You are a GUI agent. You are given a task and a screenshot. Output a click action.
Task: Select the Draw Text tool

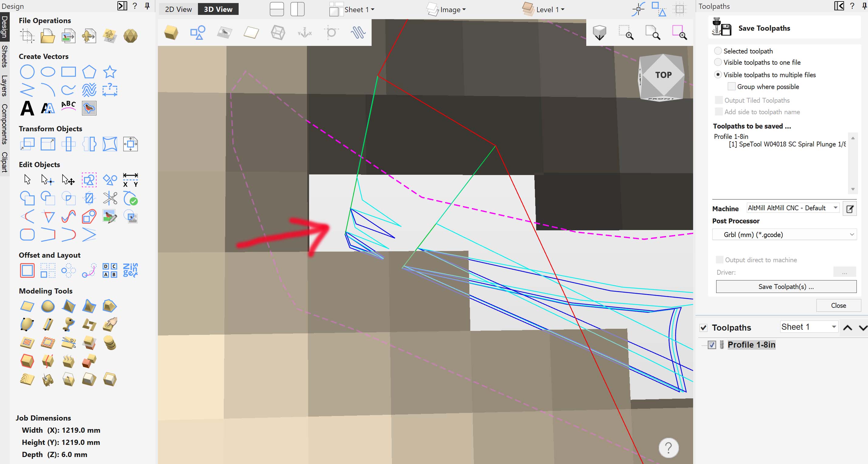tap(27, 108)
